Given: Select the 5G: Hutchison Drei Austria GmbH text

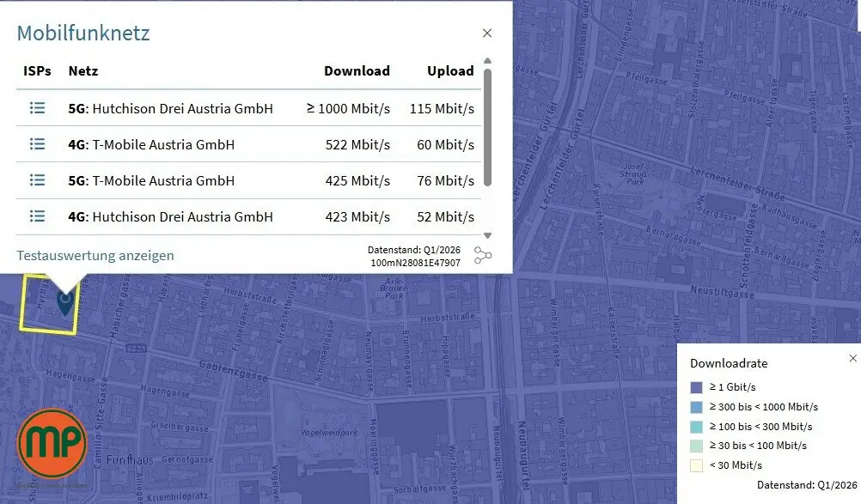Looking at the screenshot, I should tap(170, 108).
